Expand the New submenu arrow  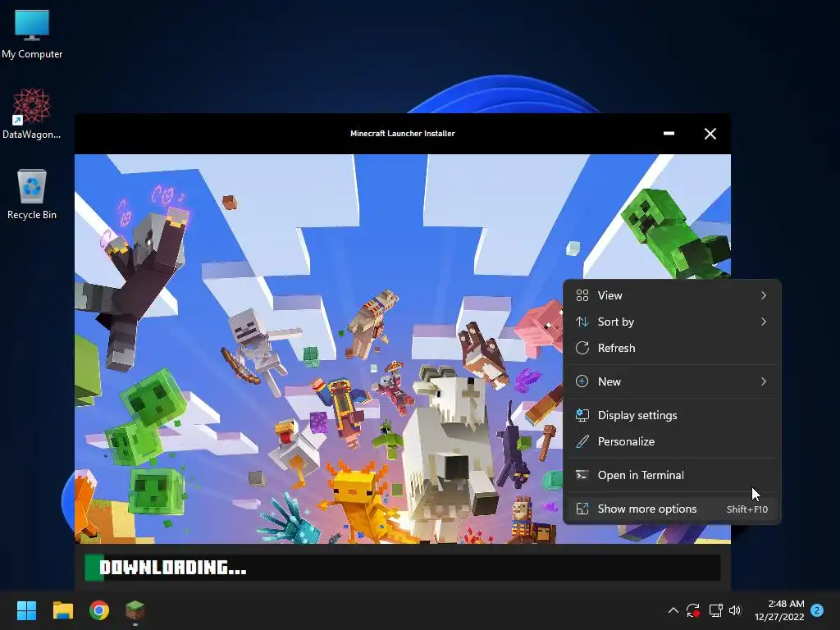coord(764,381)
